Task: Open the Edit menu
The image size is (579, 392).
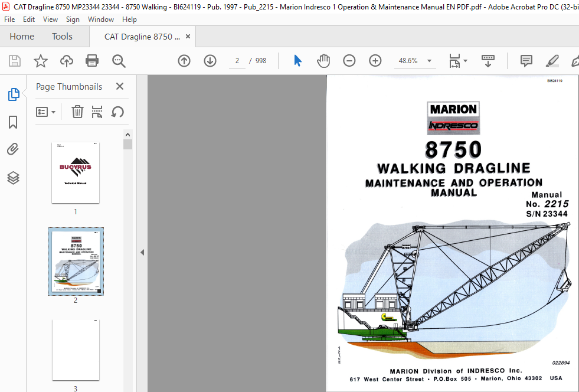Action: [29, 19]
